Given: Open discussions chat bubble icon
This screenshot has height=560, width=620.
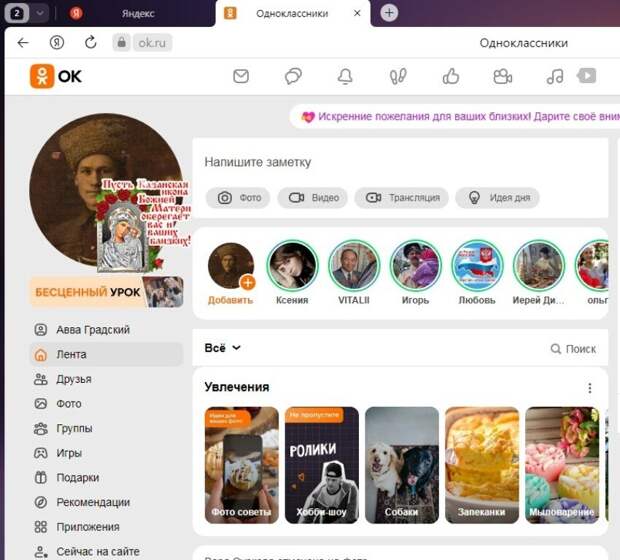Looking at the screenshot, I should coord(293,76).
